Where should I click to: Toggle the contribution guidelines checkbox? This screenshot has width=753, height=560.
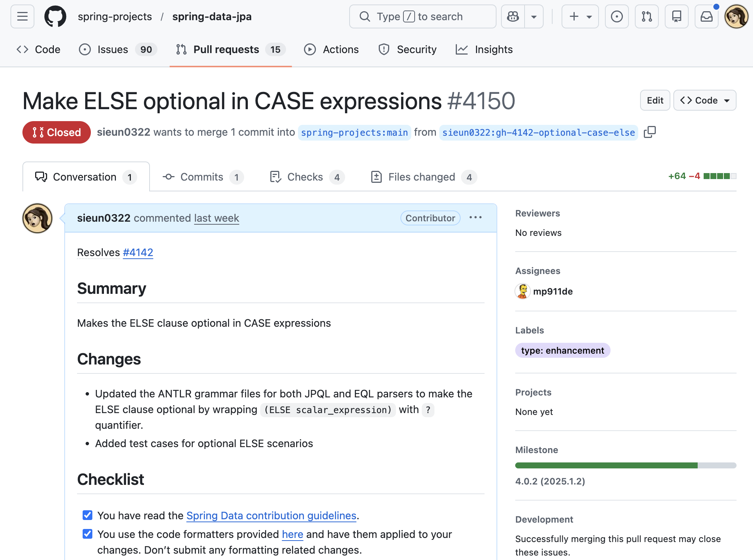coord(87,515)
